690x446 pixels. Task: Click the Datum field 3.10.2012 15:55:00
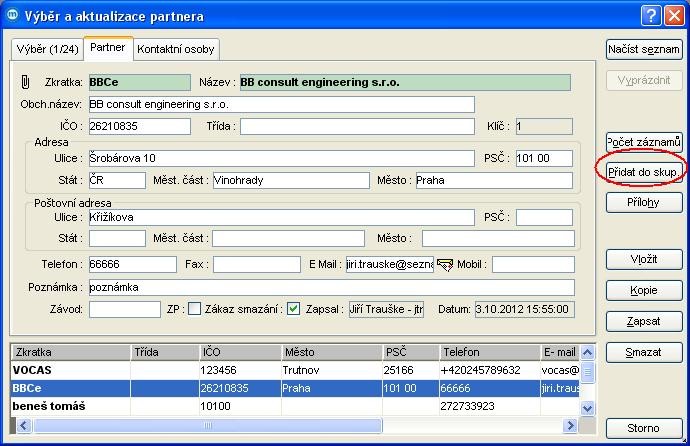(525, 309)
